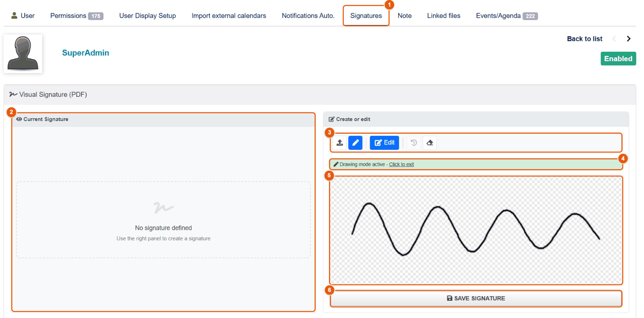Open the Notifications Auto. tab
The image size is (644, 318).
coord(308,16)
